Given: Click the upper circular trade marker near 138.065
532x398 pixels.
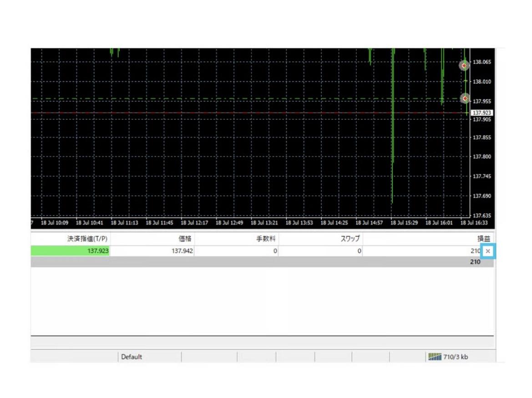Looking at the screenshot, I should point(464,66).
